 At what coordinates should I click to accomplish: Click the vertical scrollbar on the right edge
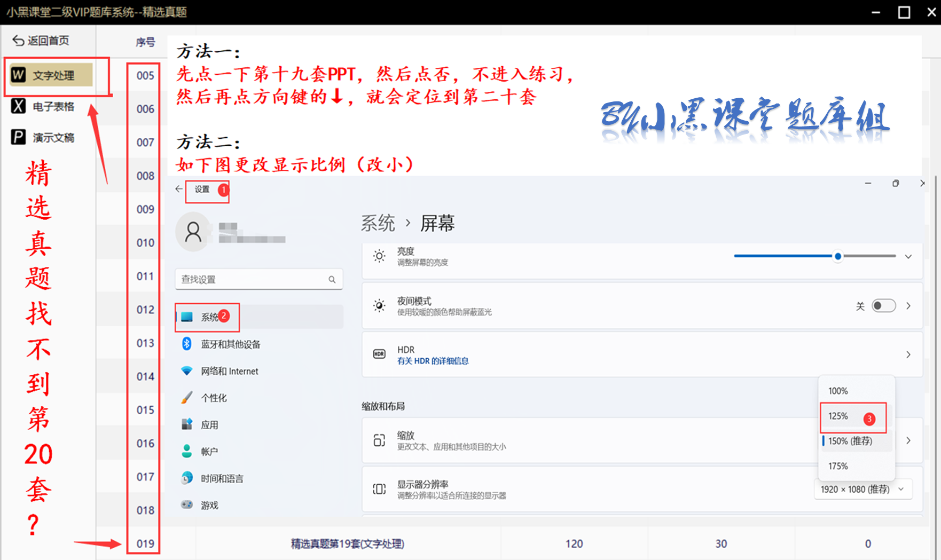[937, 368]
